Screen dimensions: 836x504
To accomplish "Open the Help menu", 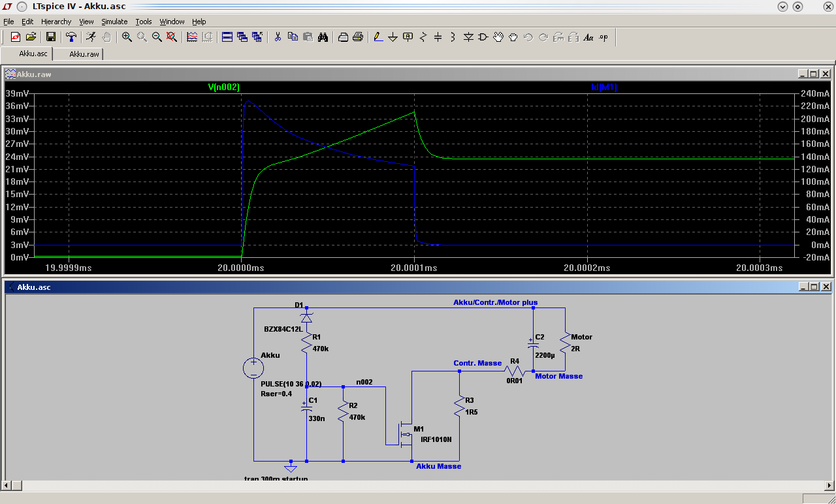I will (199, 22).
